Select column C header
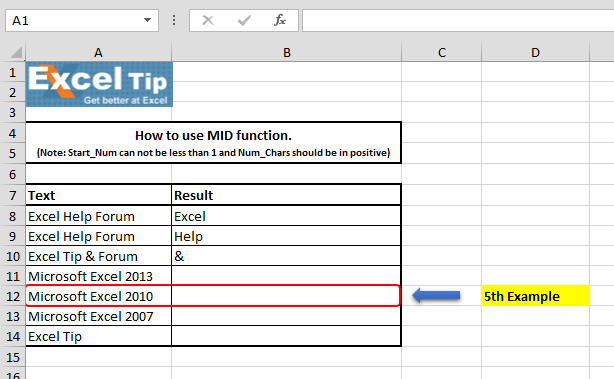This screenshot has width=614, height=379. tap(442, 52)
